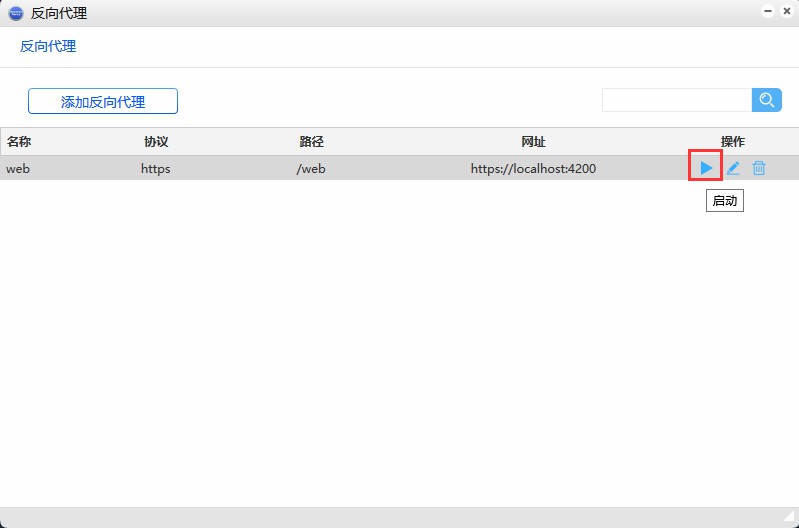Screen dimensions: 799x529
Task: Click the 协议 column header
Action: pyautogui.click(x=156, y=142)
